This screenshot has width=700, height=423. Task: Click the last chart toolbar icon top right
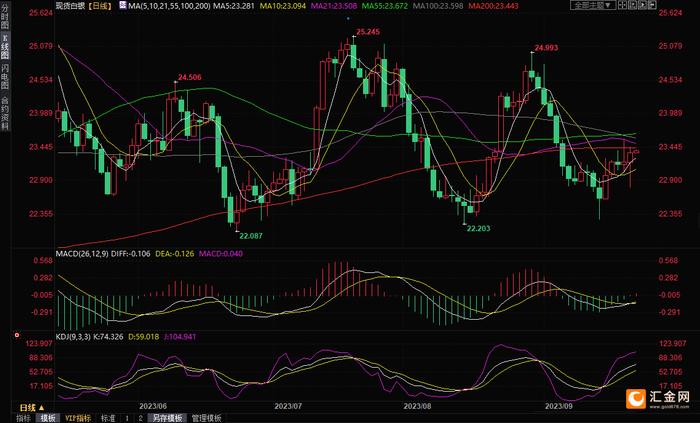click(652, 5)
